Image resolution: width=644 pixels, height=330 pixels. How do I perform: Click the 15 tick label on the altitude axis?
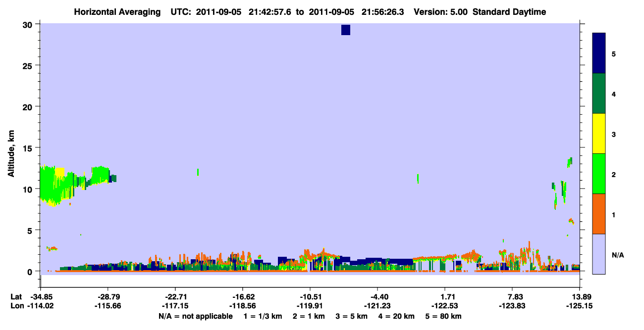(29, 148)
